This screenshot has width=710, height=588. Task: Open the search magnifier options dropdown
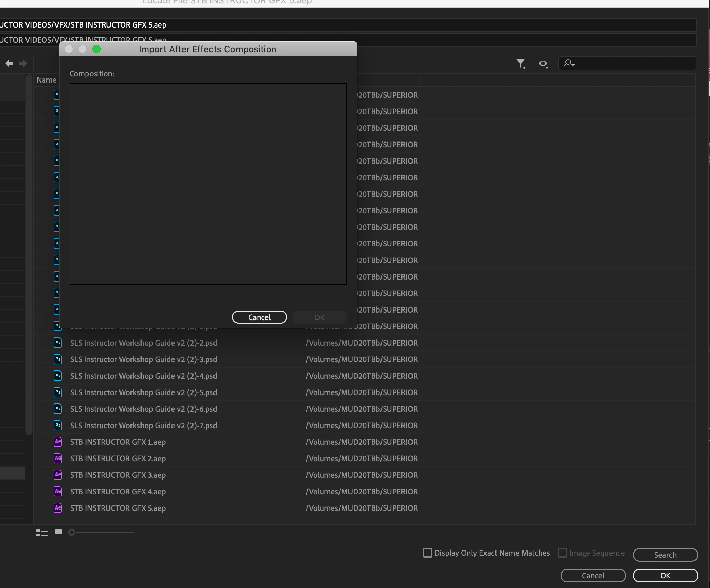pos(569,63)
